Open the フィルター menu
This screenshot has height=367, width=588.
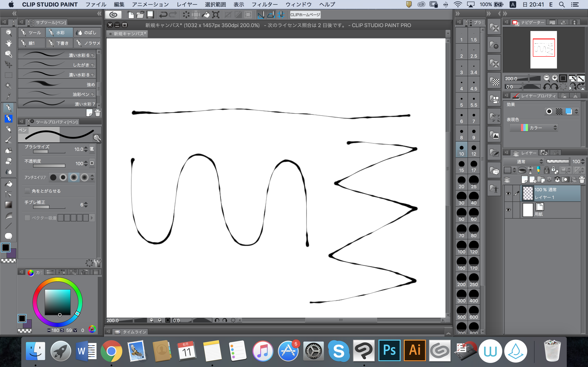click(x=264, y=4)
